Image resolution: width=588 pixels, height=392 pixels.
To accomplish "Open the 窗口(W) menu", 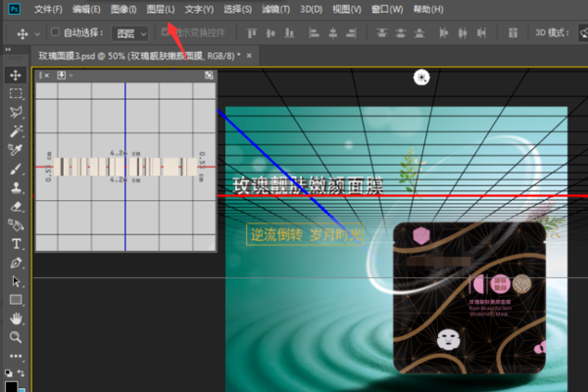I will (x=387, y=9).
